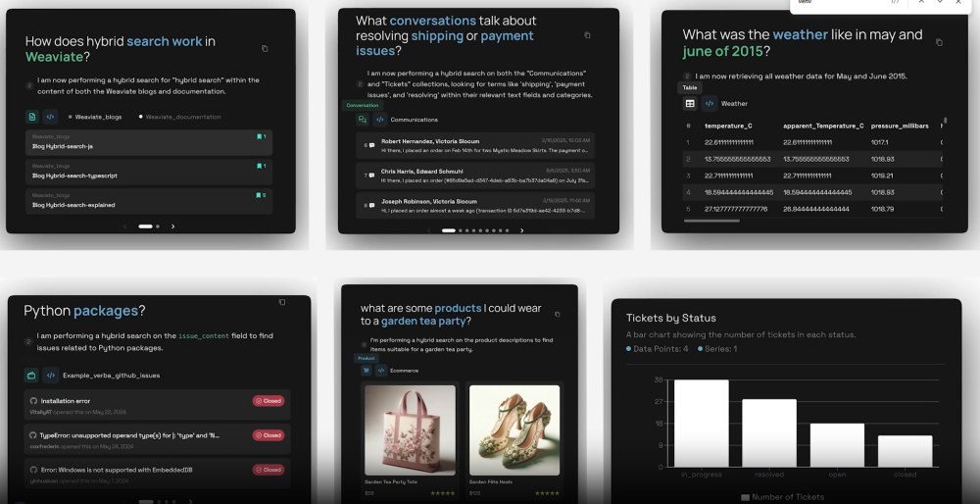The image size is (980, 504).
Task: Click bookmark icon on Blog Hybrid-search-js row
Action: [261, 136]
